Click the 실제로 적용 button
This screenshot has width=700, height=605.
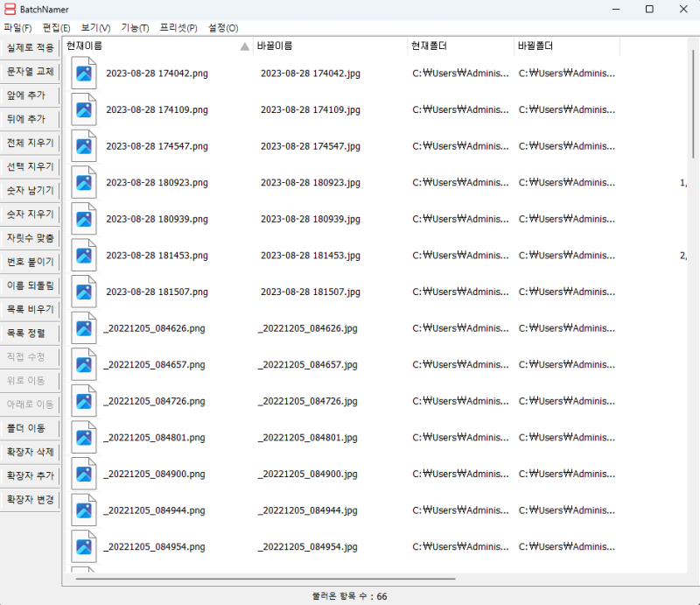[30, 46]
